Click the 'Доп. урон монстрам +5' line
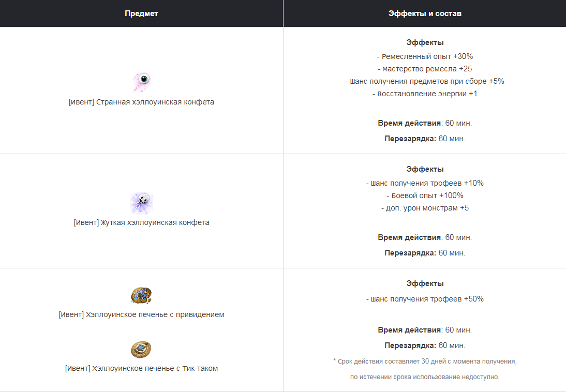Image resolution: width=566 pixels, height=392 pixels. [x=425, y=208]
